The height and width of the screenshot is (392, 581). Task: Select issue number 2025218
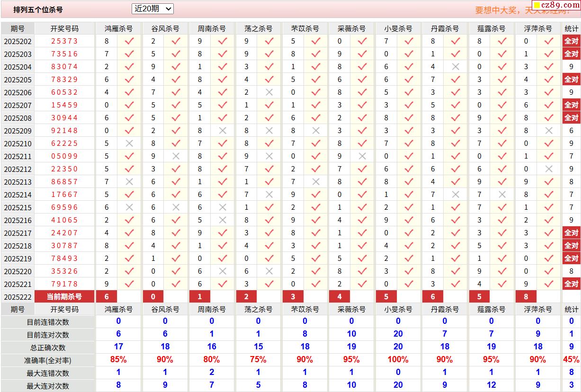18,246
